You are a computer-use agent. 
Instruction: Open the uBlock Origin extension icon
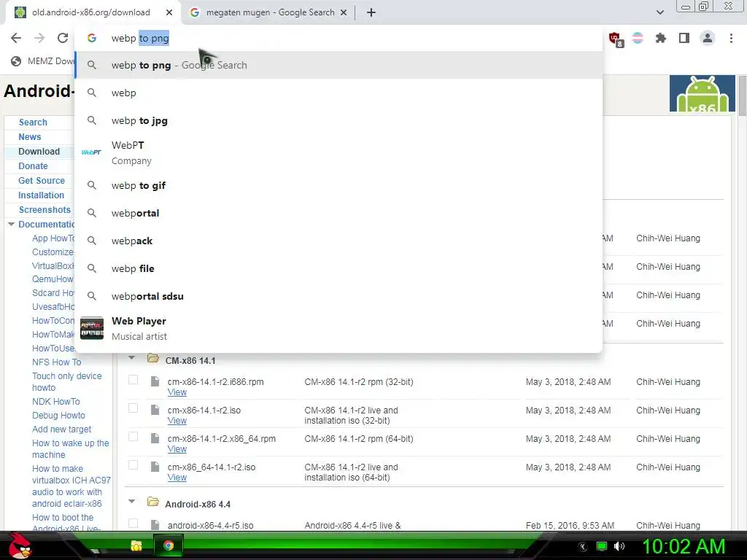point(615,39)
